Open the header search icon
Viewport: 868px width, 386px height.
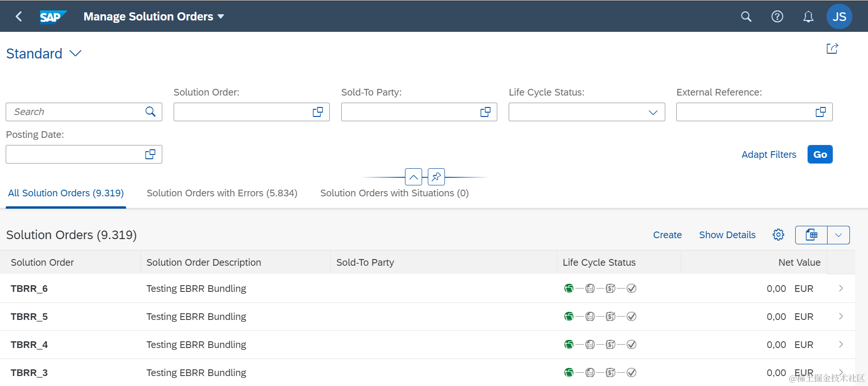point(746,17)
